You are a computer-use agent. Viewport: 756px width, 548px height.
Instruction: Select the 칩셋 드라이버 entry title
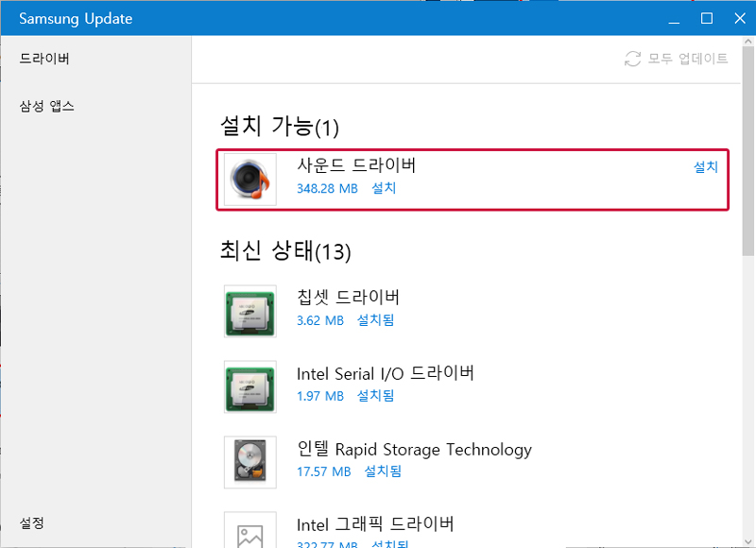[x=348, y=297]
